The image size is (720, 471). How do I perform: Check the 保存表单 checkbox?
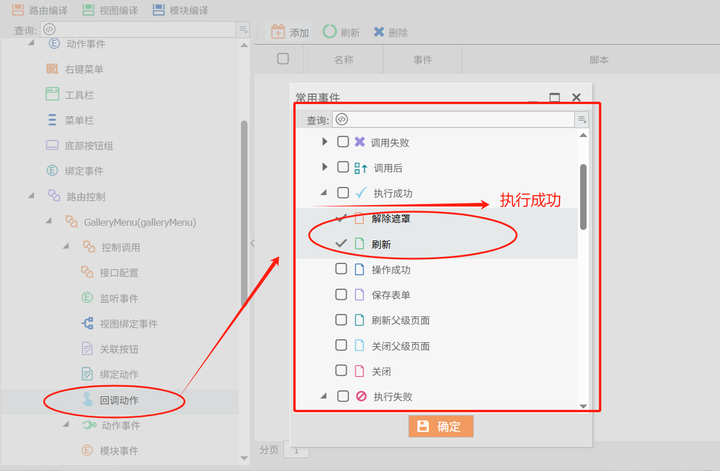click(x=341, y=294)
